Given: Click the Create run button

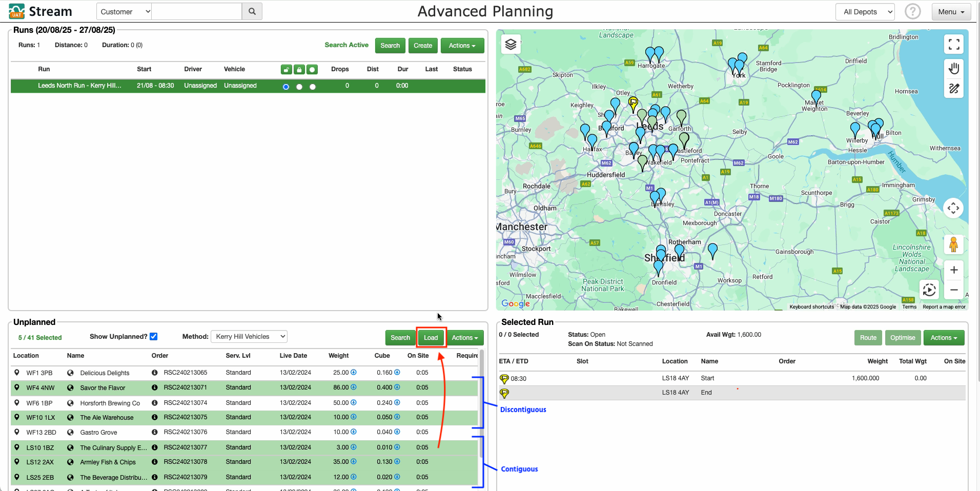Looking at the screenshot, I should click(423, 46).
